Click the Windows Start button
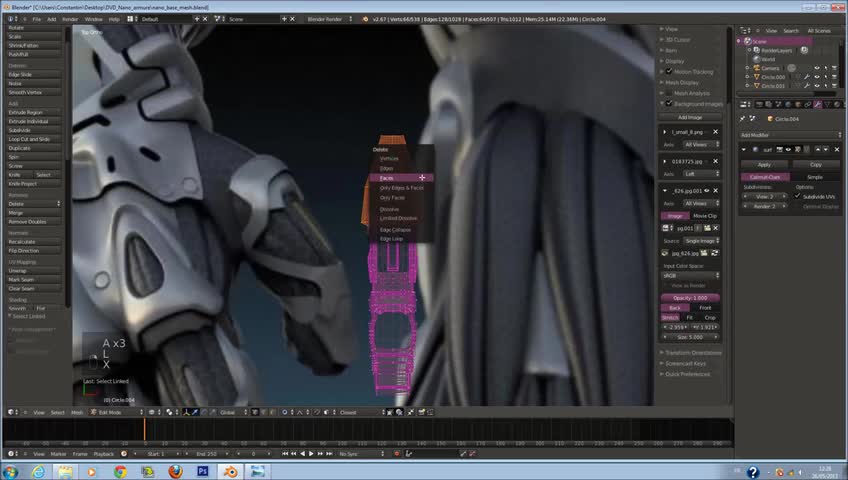 (x=10, y=472)
